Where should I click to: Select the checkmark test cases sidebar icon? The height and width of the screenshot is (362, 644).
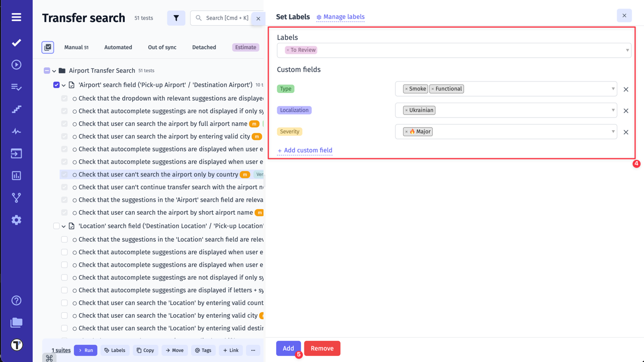tap(17, 43)
